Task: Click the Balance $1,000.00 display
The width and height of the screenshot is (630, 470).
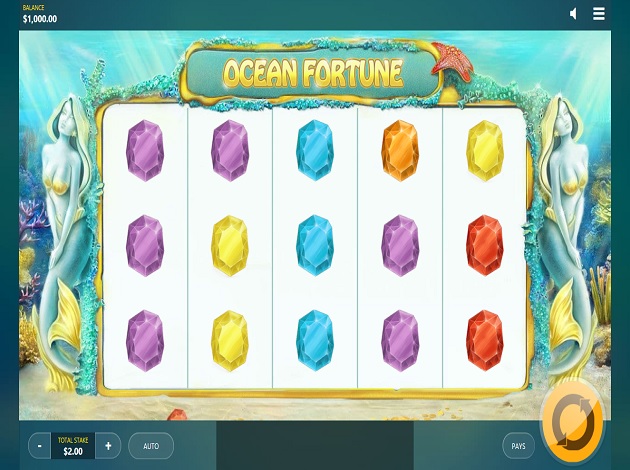Action: pyautogui.click(x=40, y=14)
